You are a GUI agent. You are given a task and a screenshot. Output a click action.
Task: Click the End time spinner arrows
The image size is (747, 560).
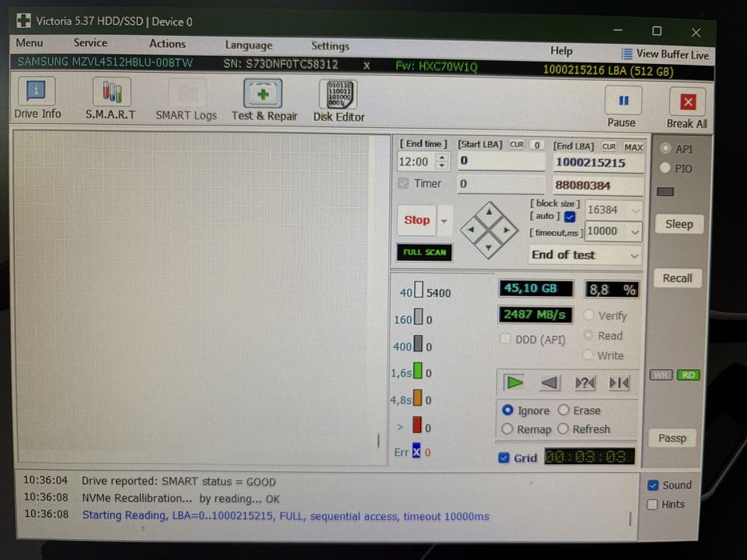point(442,162)
